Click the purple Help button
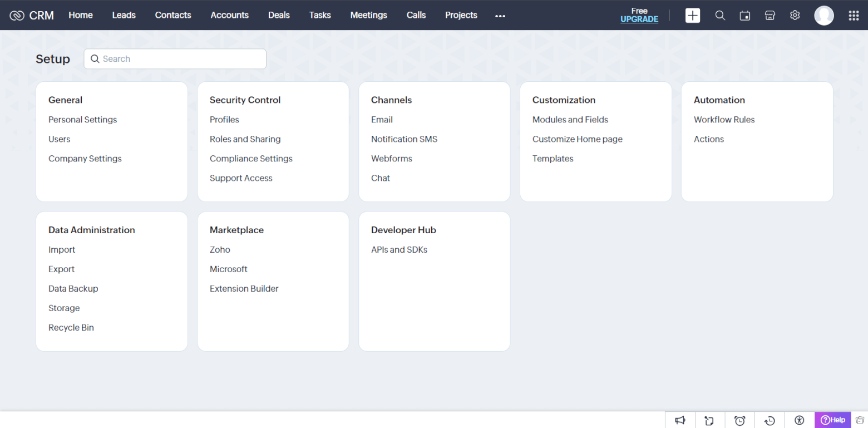The width and height of the screenshot is (868, 428). click(833, 420)
